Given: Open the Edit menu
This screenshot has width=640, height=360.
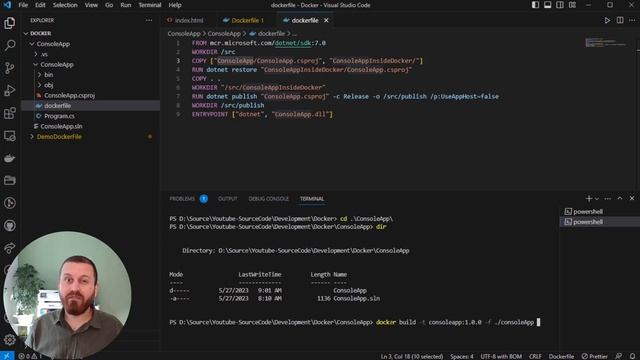Looking at the screenshot, I should 40,5.
